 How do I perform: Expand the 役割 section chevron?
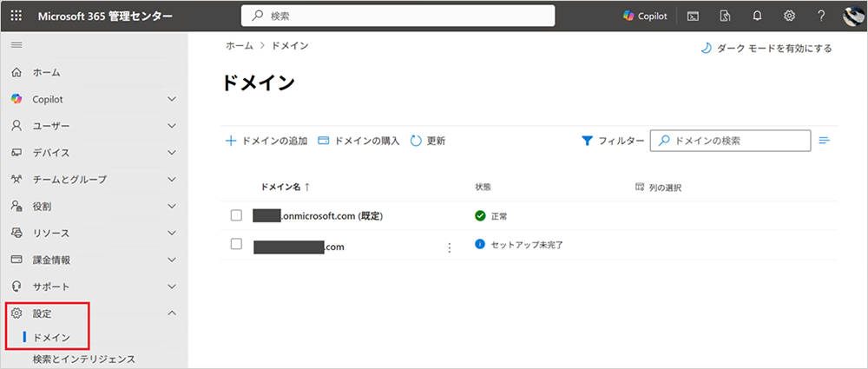172,206
